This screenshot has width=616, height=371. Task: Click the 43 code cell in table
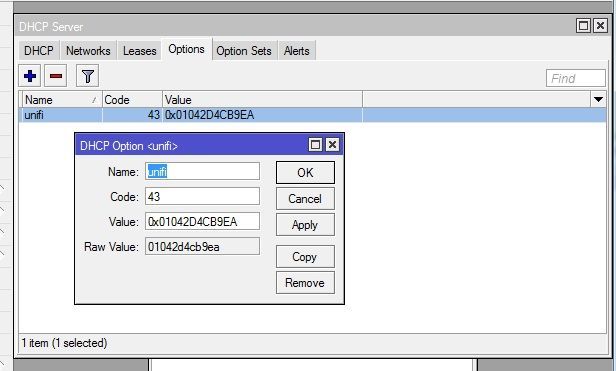coord(132,115)
